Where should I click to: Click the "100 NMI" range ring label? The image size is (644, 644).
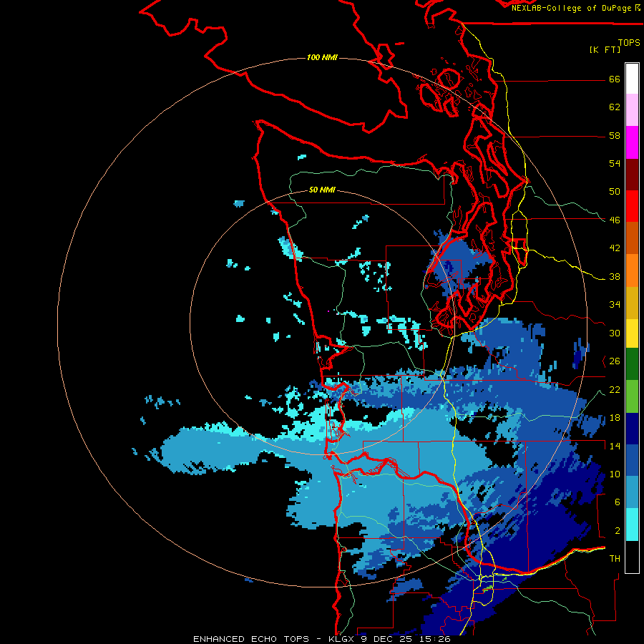[x=322, y=57]
